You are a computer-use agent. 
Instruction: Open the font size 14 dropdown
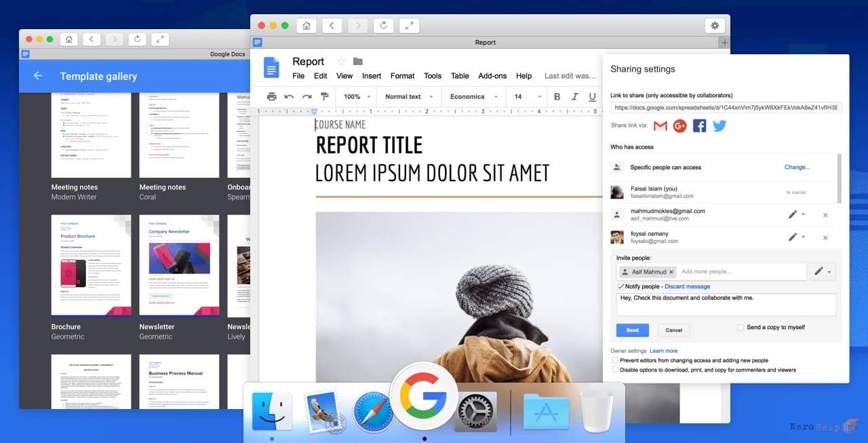pyautogui.click(x=528, y=96)
